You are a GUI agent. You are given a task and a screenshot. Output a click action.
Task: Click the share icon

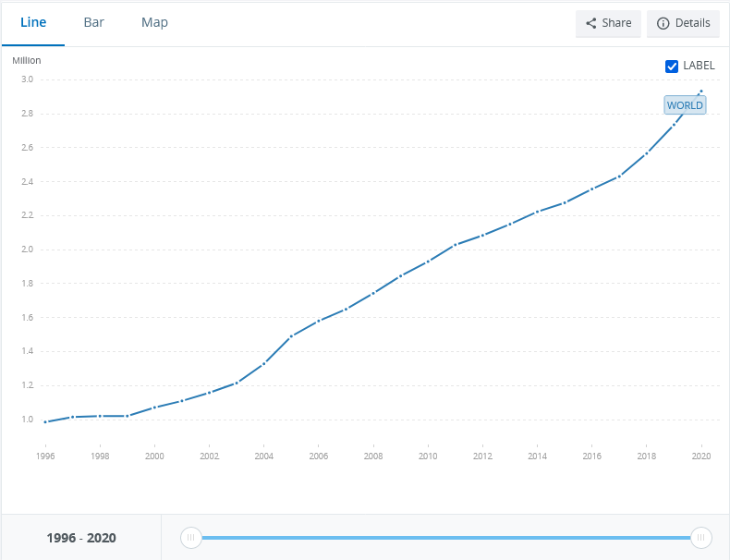591,23
